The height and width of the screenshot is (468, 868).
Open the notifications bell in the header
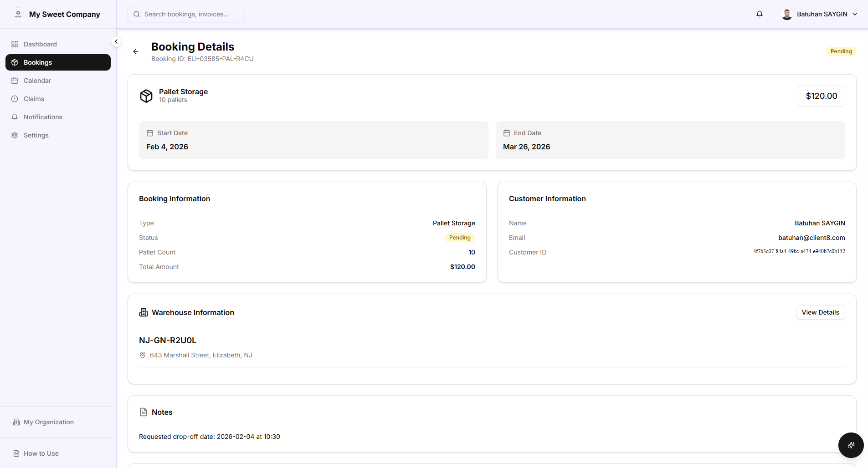pos(760,14)
